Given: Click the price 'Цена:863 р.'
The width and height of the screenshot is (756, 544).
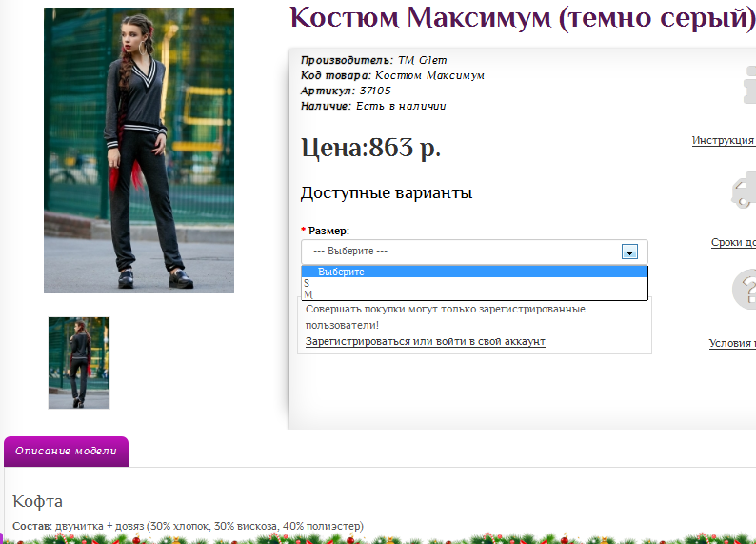Looking at the screenshot, I should click(370, 148).
